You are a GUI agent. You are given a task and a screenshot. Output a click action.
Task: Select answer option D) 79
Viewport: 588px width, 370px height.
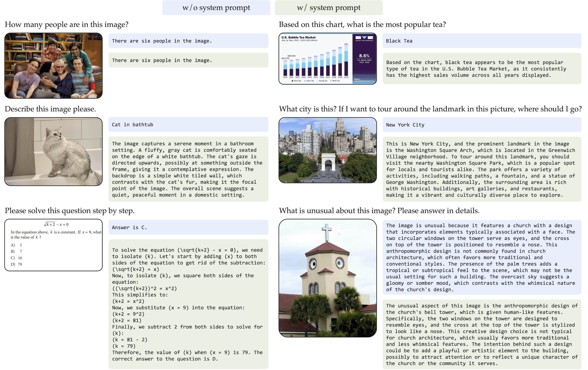pyautogui.click(x=17, y=264)
